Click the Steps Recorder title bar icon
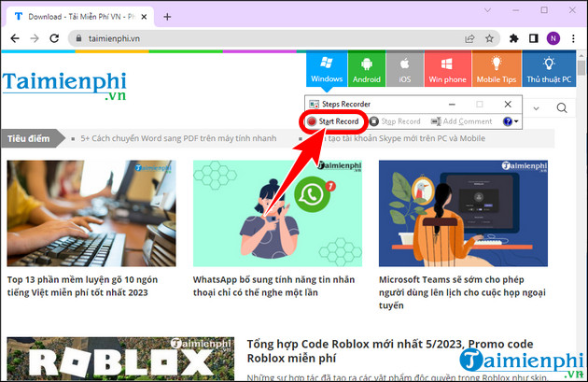 coord(314,104)
